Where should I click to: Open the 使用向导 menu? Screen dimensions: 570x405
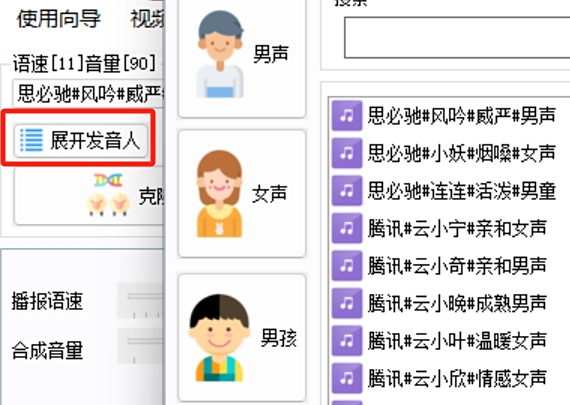tap(59, 19)
